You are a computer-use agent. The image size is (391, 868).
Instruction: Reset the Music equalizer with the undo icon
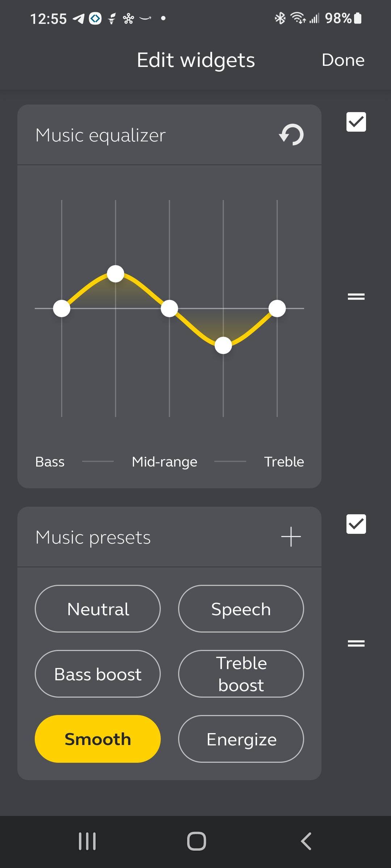(291, 135)
